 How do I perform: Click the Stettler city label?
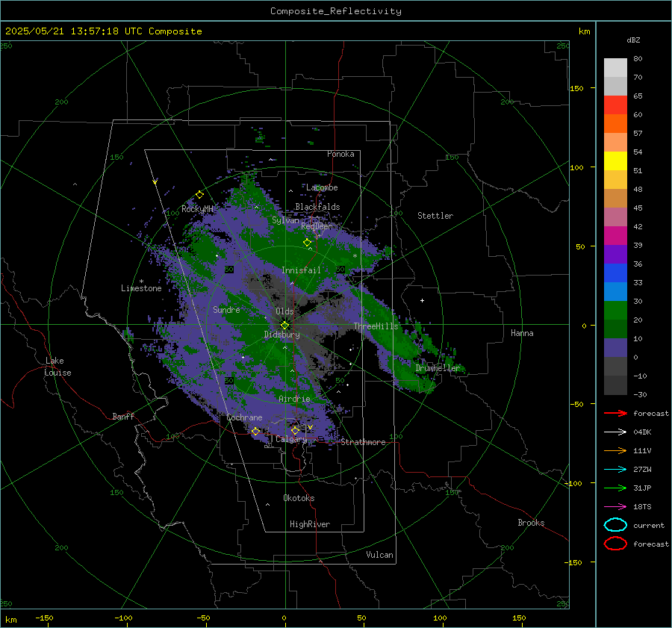(435, 216)
